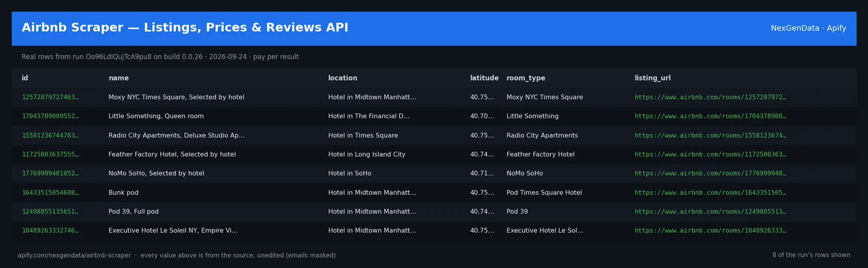
Task: Click the listing_url column header
Action: coord(652,78)
